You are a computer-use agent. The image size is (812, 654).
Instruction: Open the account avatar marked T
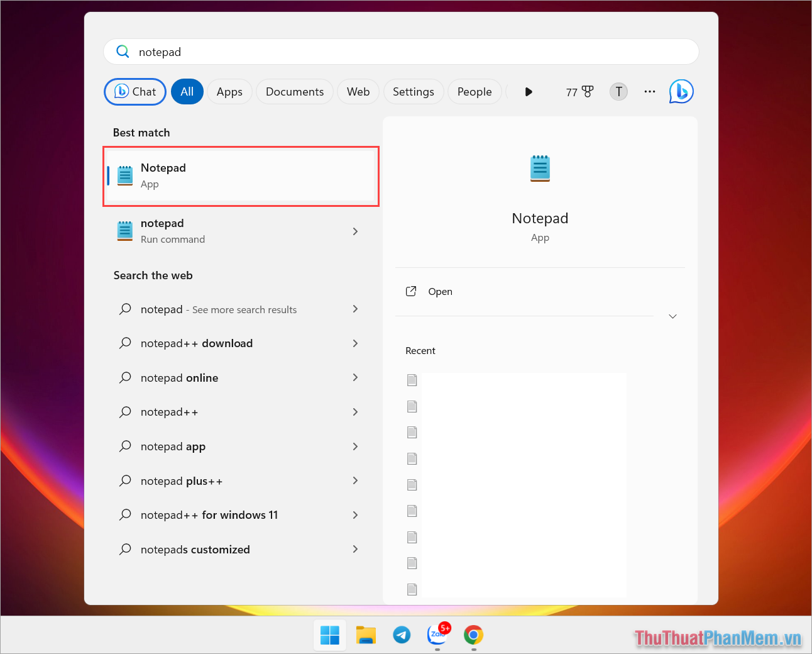click(618, 91)
